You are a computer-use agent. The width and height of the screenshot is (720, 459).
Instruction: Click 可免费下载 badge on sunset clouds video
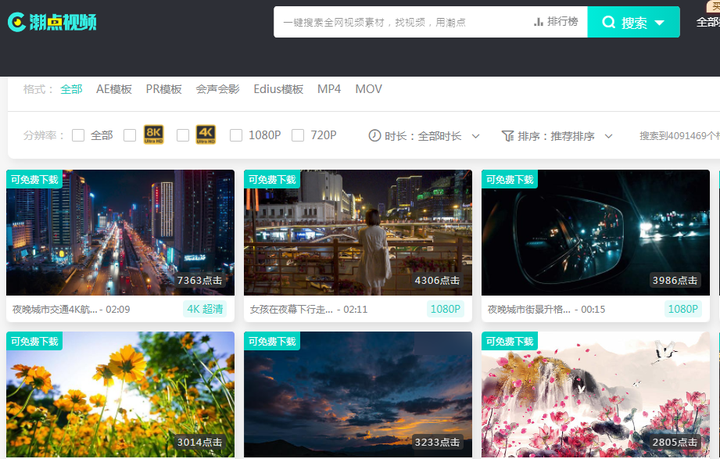[272, 341]
